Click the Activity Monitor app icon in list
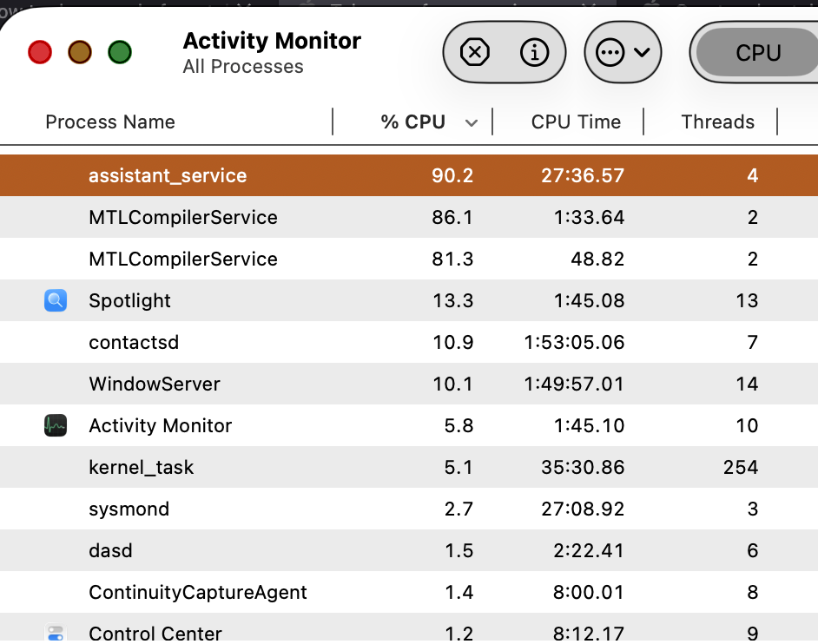 [56, 426]
